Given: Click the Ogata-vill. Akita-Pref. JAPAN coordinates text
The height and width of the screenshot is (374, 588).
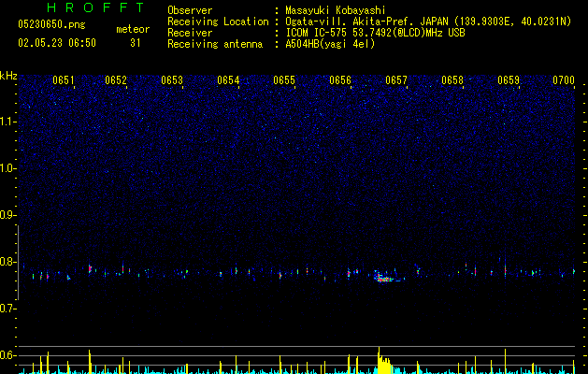Looking at the screenshot, I should click(428, 22).
